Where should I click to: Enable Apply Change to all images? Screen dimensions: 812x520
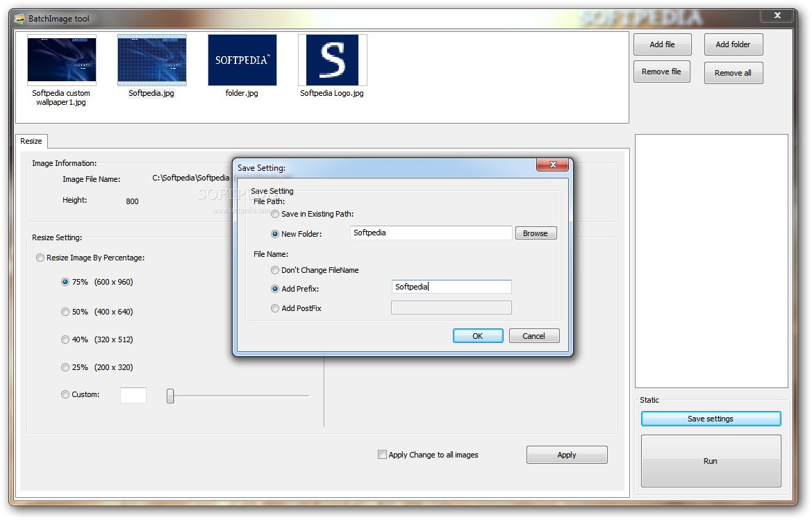382,455
